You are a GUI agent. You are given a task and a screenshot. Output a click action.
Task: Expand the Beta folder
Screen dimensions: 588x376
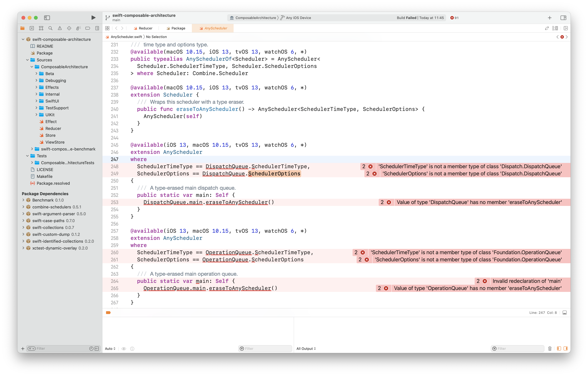coord(36,73)
